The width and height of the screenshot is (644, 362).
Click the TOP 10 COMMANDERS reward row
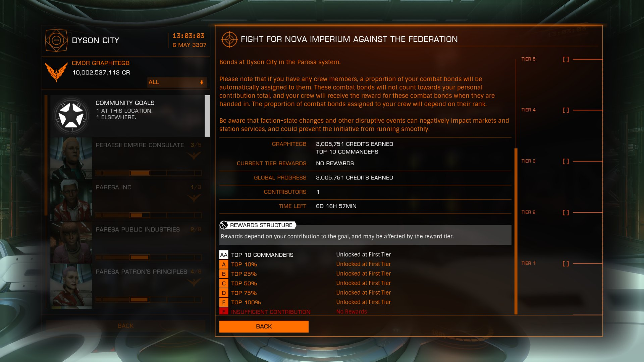click(x=365, y=255)
